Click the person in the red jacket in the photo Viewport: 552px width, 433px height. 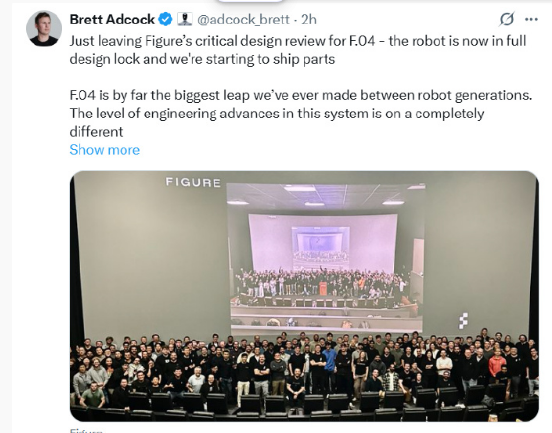497,364
